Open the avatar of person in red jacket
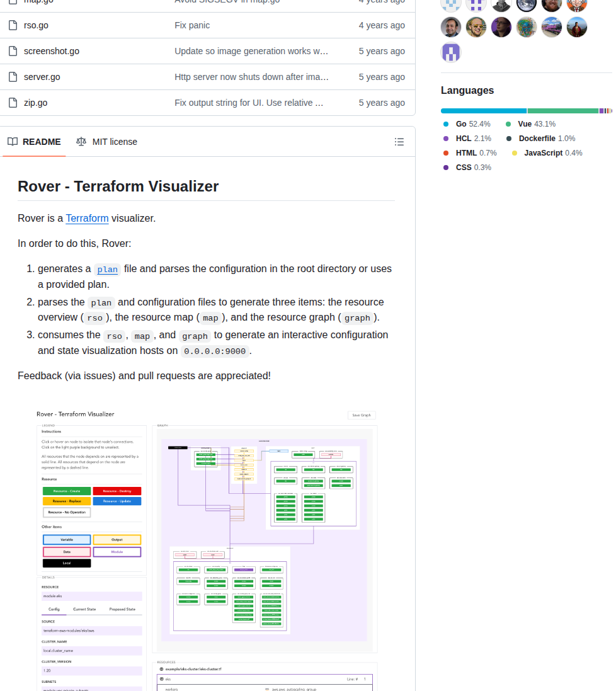The width and height of the screenshot is (616, 691). point(577,27)
